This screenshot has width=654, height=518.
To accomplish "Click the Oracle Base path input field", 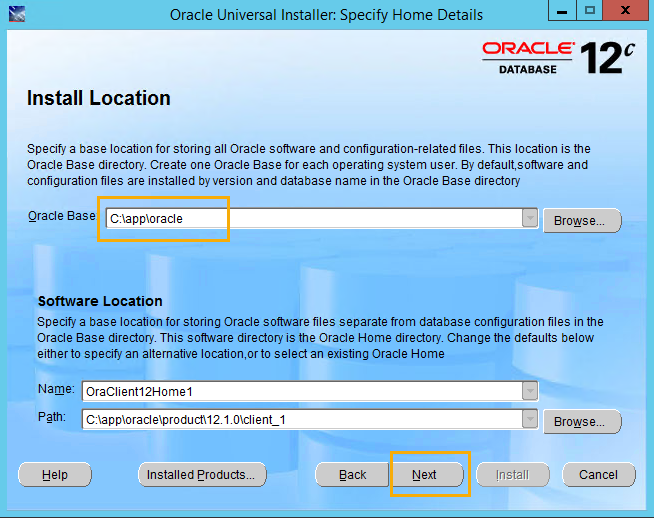I will [314, 219].
